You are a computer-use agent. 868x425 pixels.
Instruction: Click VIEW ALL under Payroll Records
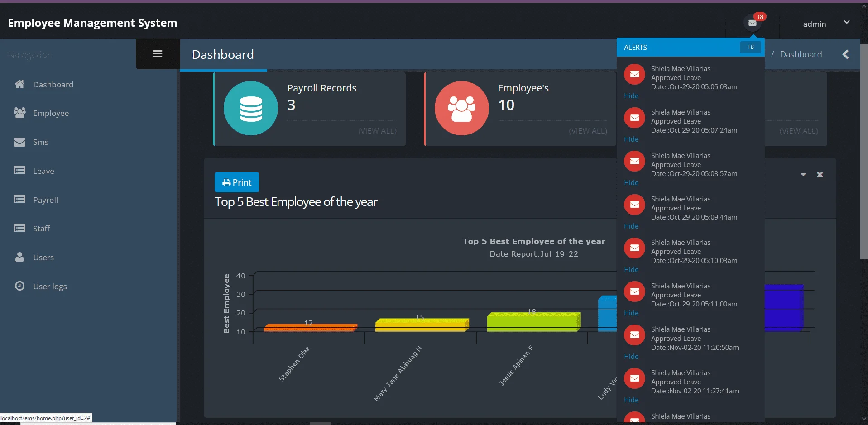377,131
